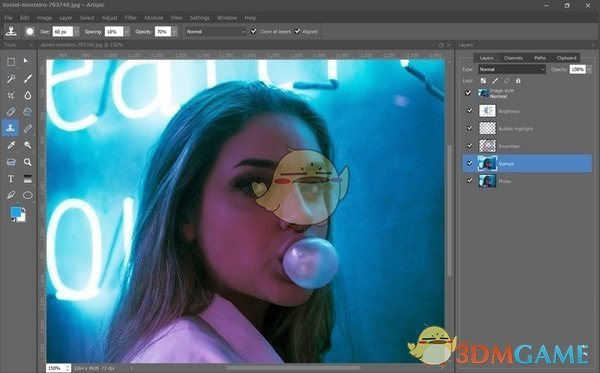This screenshot has width=600, height=373.
Task: Toggle visibility of Image style layer
Action: [468, 93]
